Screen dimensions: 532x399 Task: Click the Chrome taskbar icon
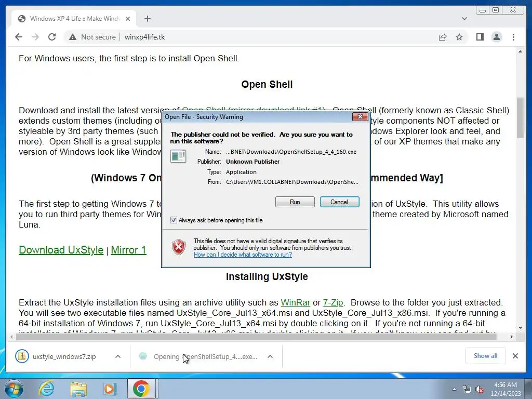click(141, 389)
